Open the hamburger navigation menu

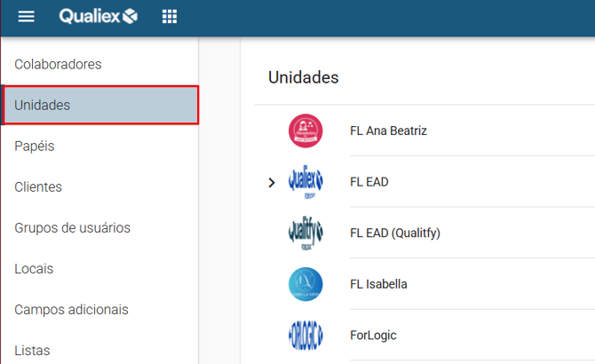tap(27, 17)
